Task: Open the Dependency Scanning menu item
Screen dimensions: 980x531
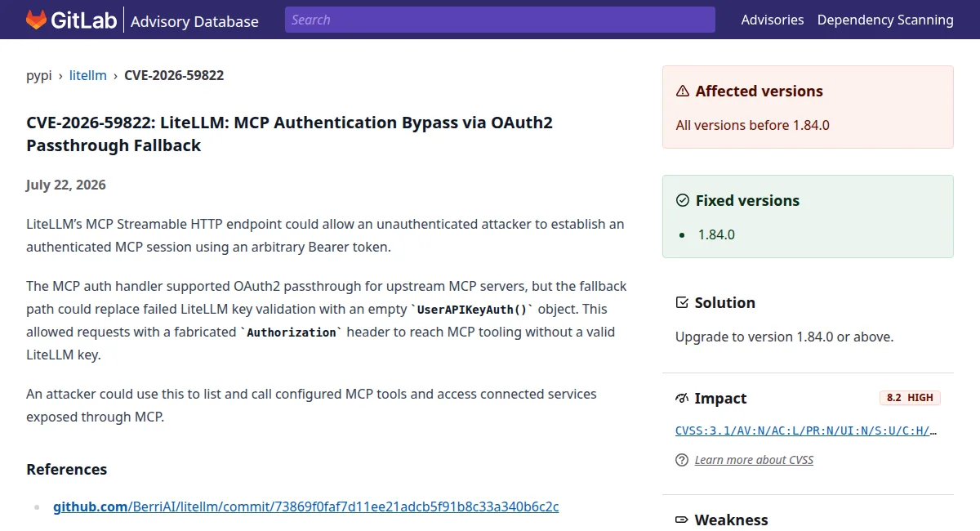Action: click(x=885, y=20)
